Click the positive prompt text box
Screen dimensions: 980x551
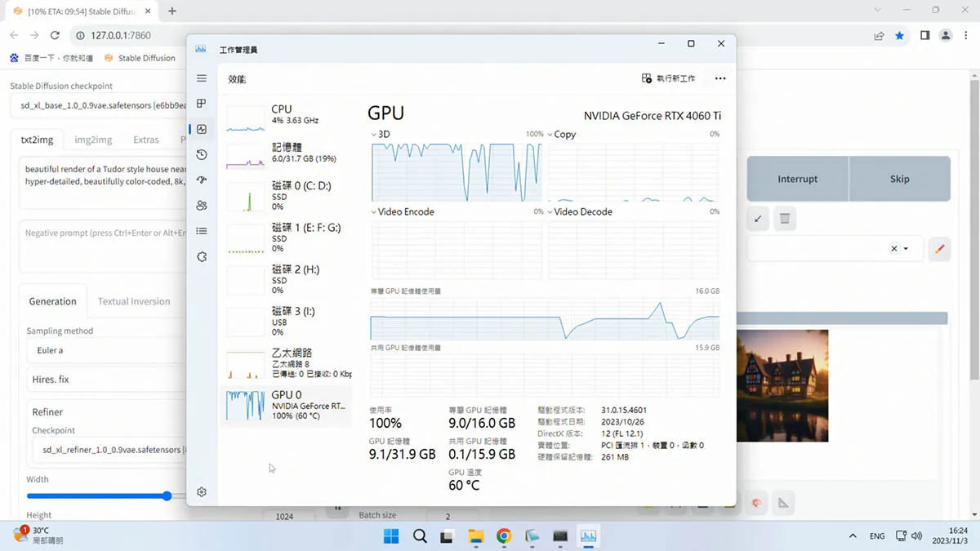point(103,183)
